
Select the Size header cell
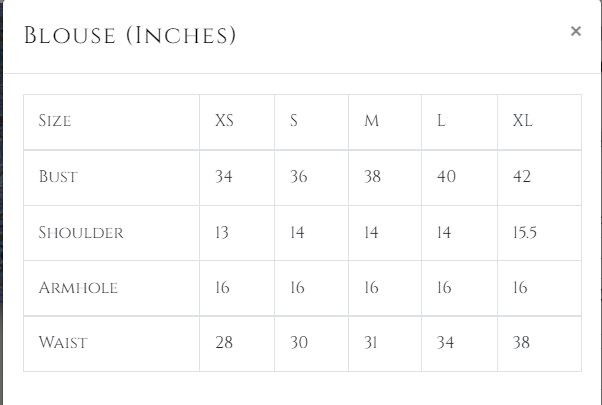[x=55, y=122]
